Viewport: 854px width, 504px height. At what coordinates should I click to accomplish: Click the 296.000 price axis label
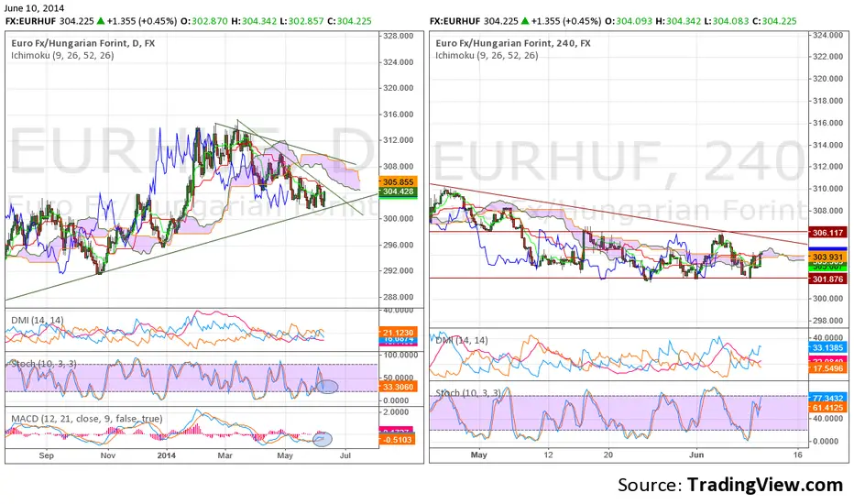coord(398,246)
